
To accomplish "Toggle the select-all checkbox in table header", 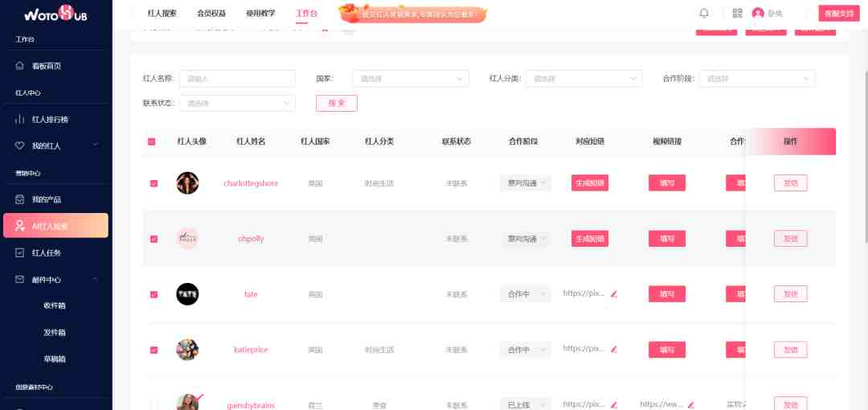I will (152, 141).
